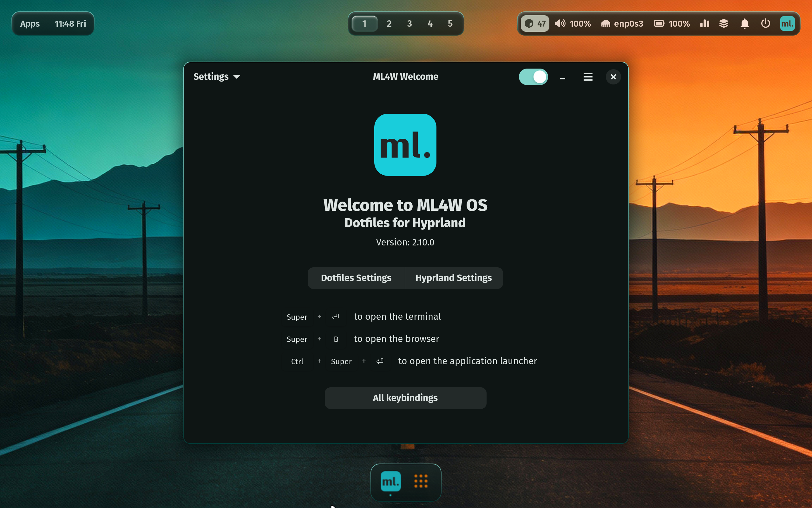Click the stacked layers tray icon
This screenshot has width=812, height=508.
pos(724,23)
